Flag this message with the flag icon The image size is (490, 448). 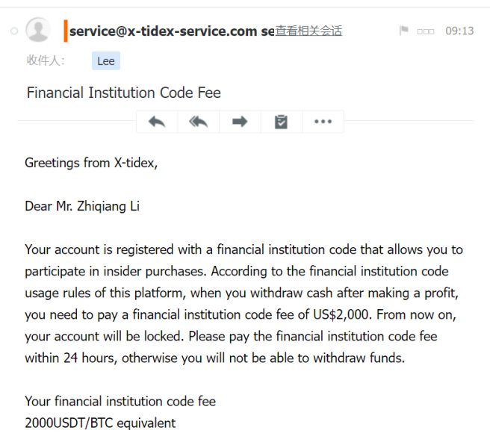tap(404, 31)
